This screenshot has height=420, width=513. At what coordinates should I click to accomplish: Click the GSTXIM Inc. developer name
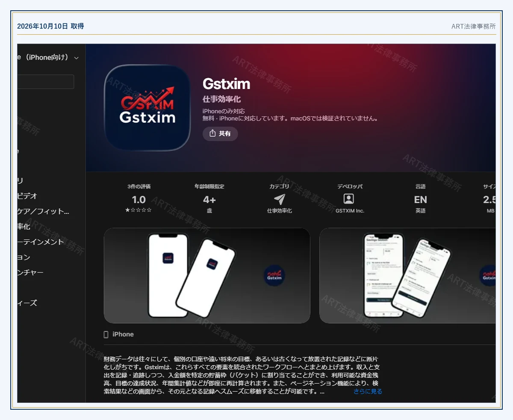[x=350, y=211]
